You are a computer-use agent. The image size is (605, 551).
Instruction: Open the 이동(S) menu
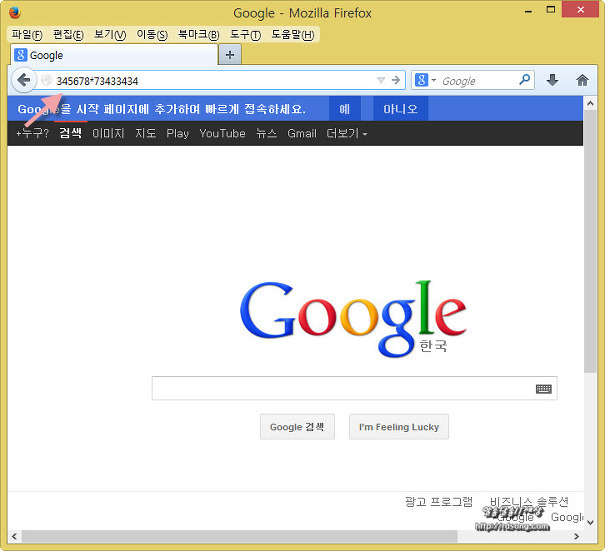point(152,35)
